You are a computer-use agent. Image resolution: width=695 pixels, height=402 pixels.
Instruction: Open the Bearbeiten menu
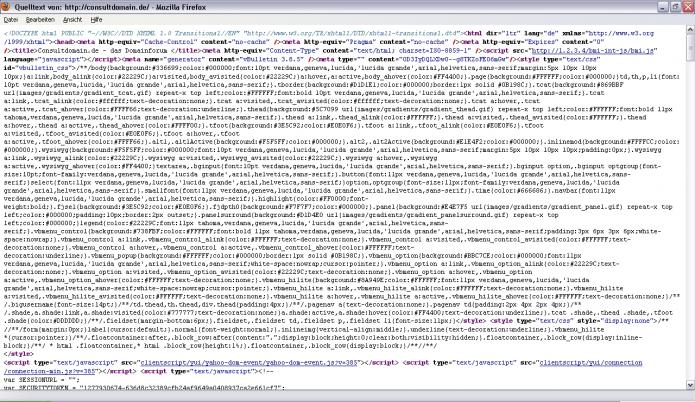pyautogui.click(x=40, y=20)
